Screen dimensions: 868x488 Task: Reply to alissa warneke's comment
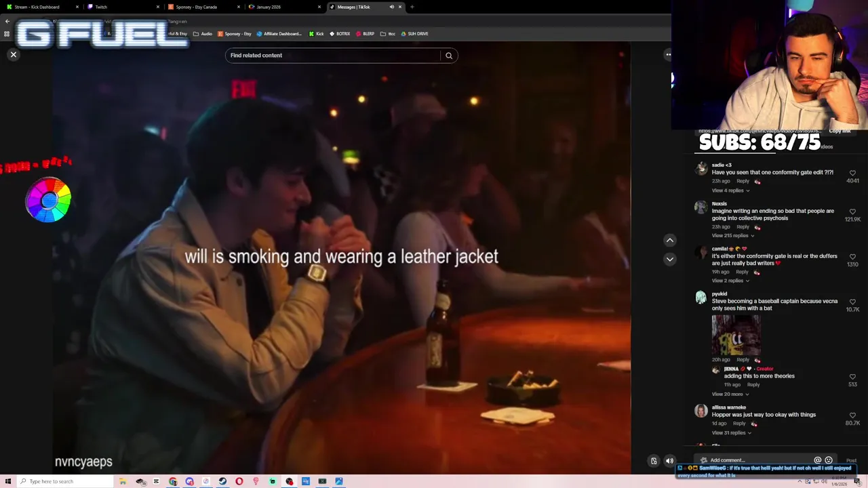coord(739,424)
